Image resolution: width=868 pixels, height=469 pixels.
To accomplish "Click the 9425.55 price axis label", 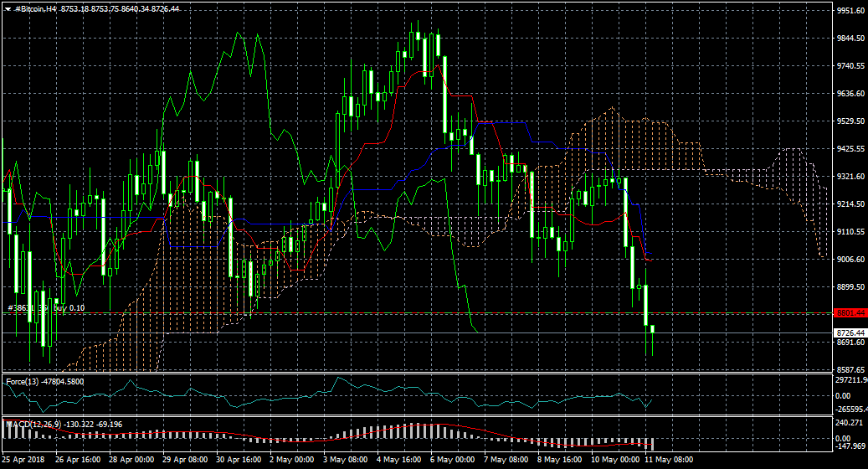I will pos(850,149).
